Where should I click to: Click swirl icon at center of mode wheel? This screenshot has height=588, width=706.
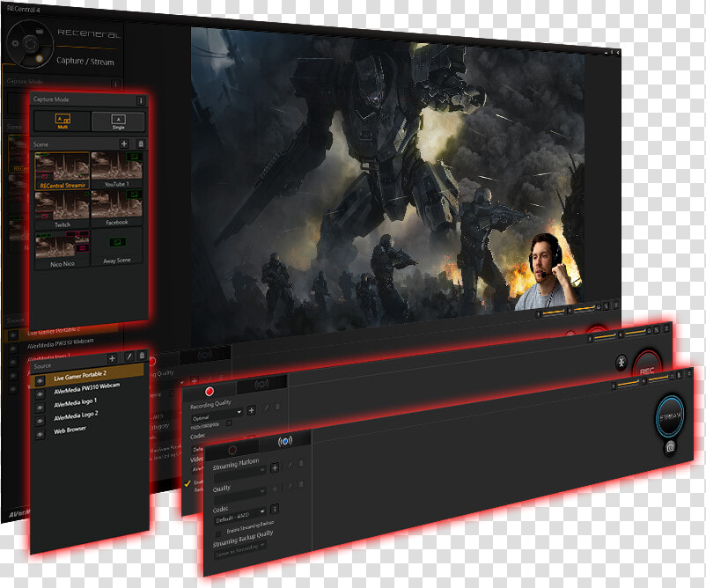point(31,44)
